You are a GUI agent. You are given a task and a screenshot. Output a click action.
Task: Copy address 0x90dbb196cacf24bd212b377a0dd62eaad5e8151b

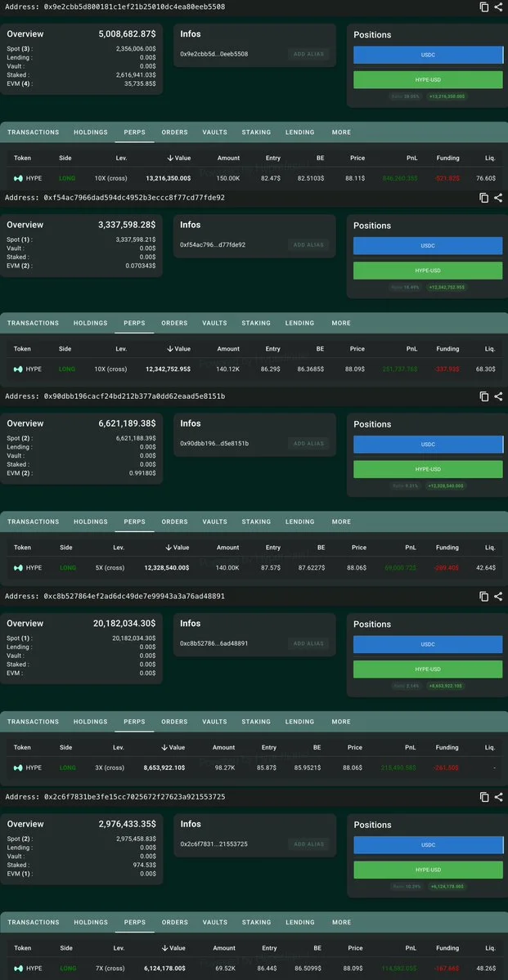click(x=483, y=396)
